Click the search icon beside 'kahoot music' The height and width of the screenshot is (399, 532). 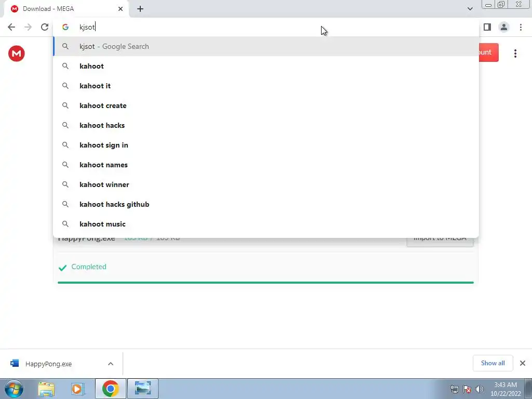[65, 224]
